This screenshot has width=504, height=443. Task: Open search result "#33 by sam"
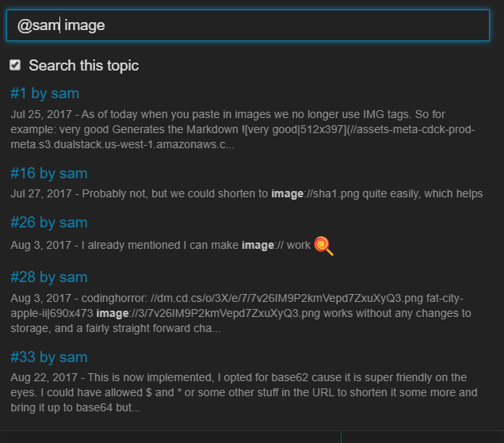(49, 357)
